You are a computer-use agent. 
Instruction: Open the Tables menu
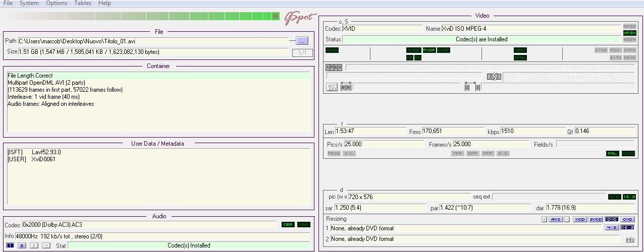(x=83, y=3)
